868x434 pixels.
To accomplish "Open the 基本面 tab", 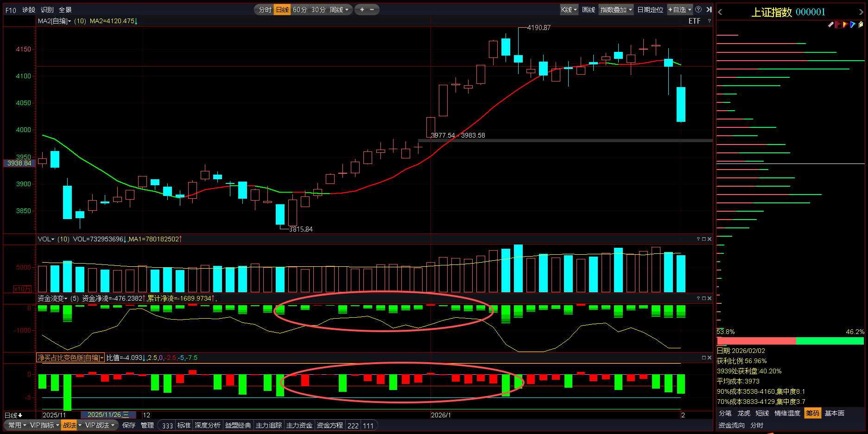I will click(834, 413).
